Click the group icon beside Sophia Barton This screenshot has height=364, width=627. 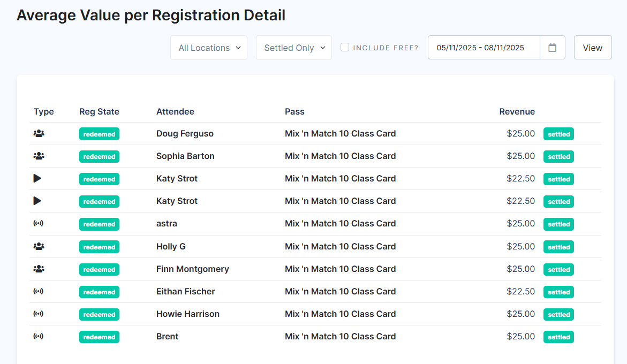click(39, 156)
